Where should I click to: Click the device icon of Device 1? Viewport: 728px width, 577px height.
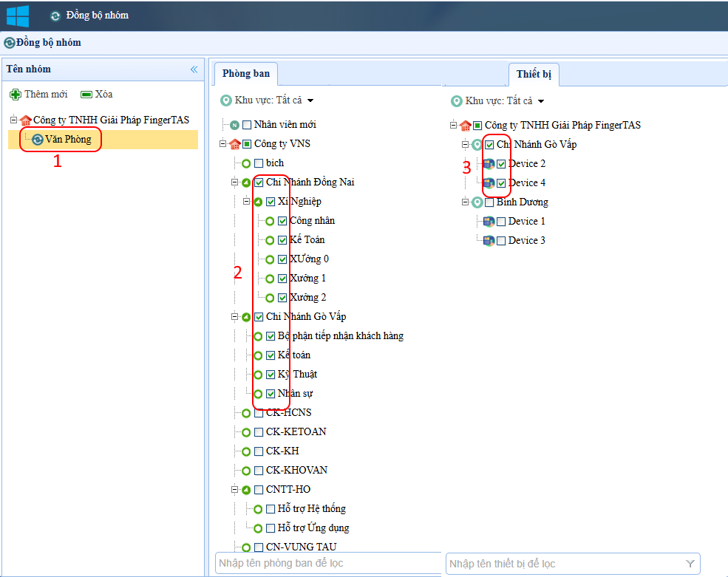tap(489, 222)
